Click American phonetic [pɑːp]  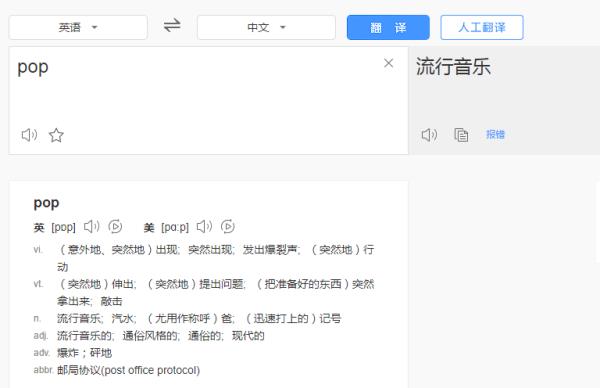[x=175, y=227]
